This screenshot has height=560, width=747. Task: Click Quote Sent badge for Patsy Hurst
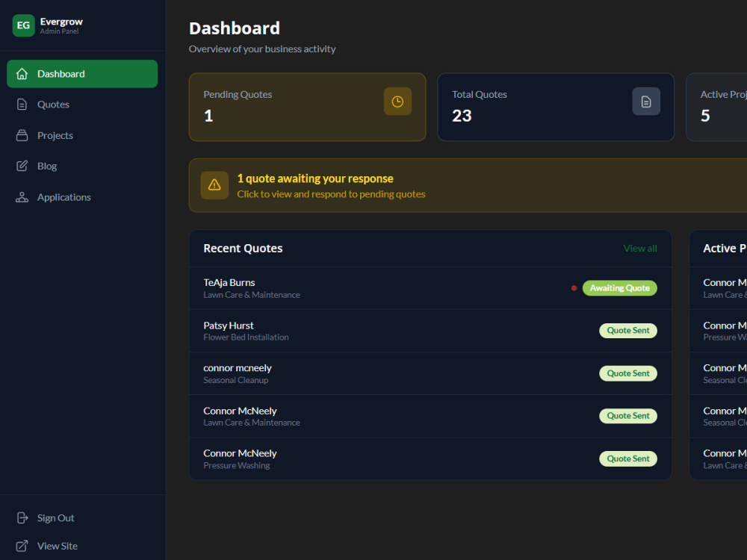[x=628, y=331]
